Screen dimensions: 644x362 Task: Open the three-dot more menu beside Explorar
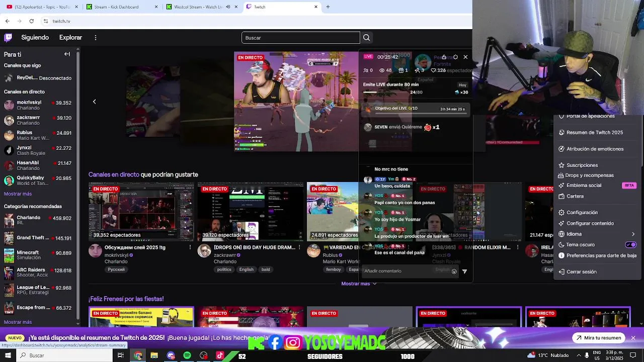[x=96, y=38]
